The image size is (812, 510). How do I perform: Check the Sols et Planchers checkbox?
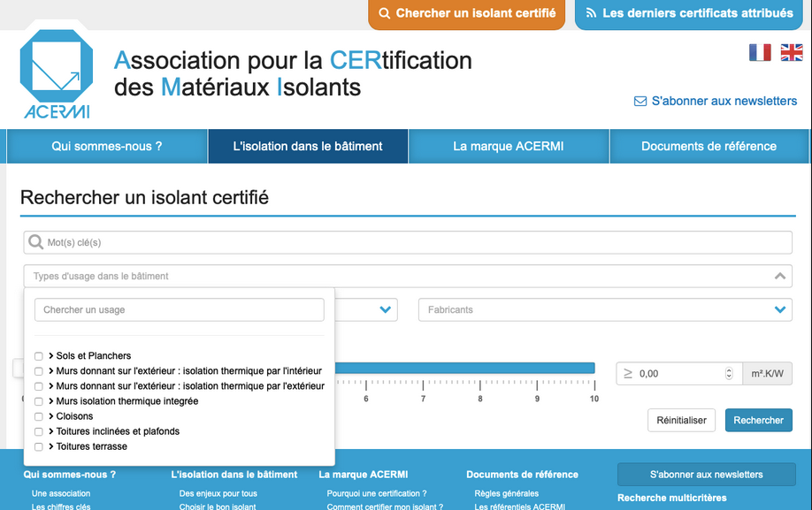(39, 356)
